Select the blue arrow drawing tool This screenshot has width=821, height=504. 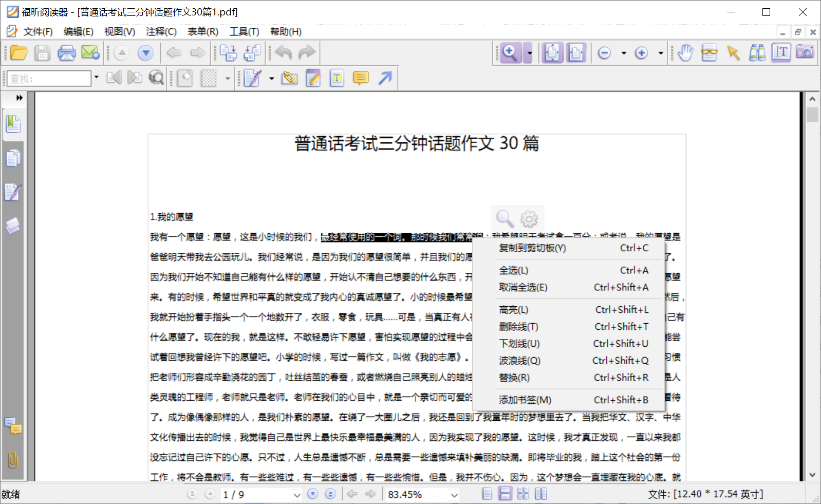385,78
